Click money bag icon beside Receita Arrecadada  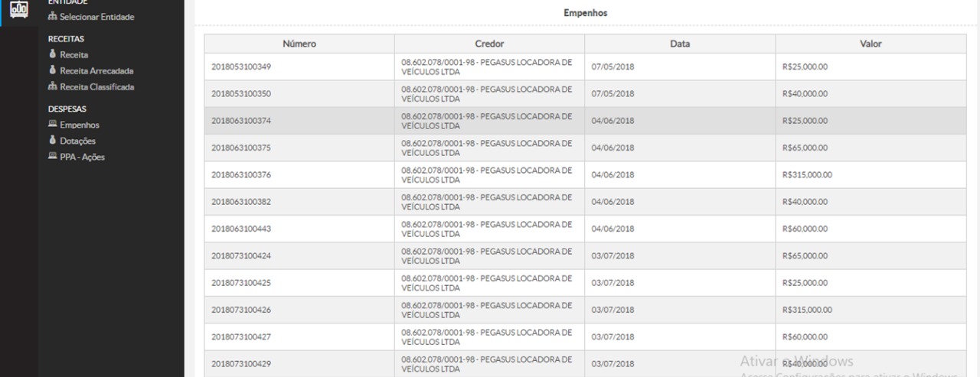tap(52, 71)
